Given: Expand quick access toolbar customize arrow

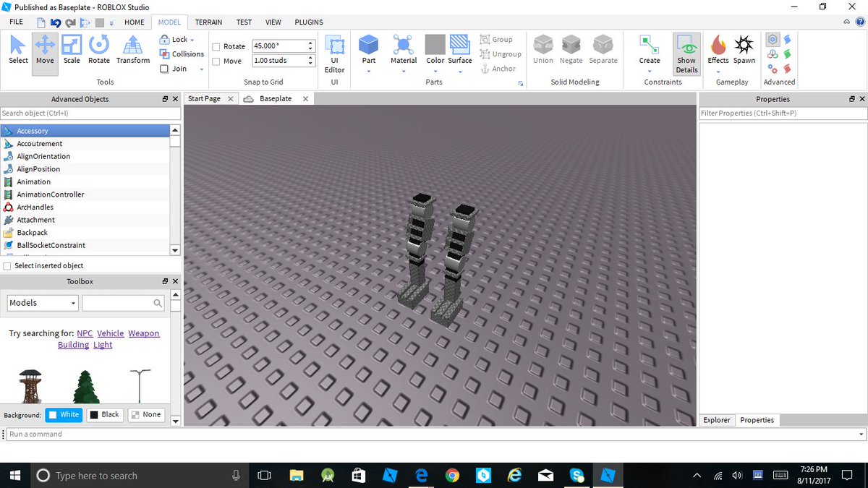Looking at the screenshot, I should pos(112,22).
